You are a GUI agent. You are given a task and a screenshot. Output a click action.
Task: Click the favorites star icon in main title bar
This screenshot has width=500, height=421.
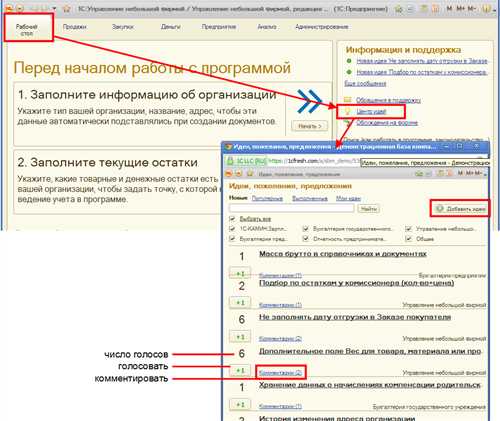(66, 8)
